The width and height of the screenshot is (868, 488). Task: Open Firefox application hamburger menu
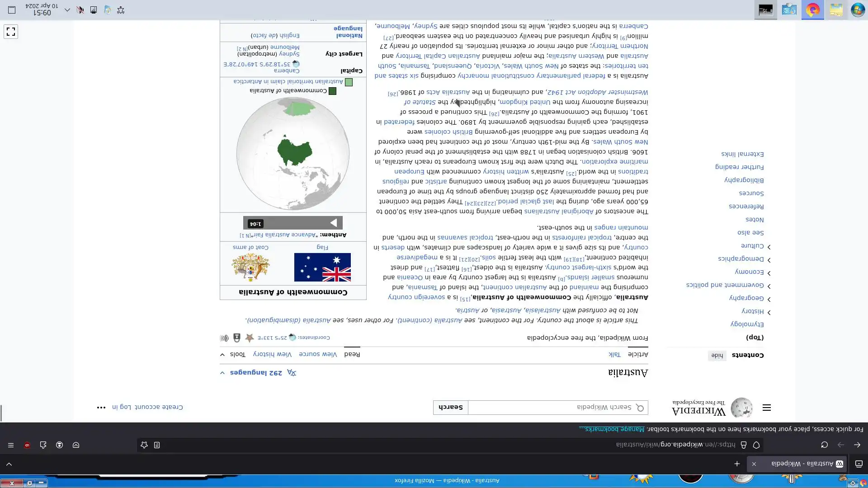coord(11,445)
